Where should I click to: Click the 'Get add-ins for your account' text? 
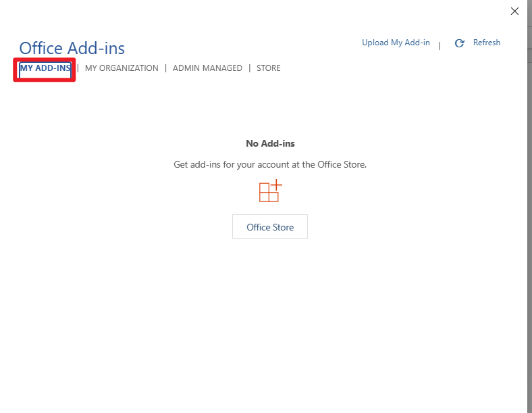270,165
